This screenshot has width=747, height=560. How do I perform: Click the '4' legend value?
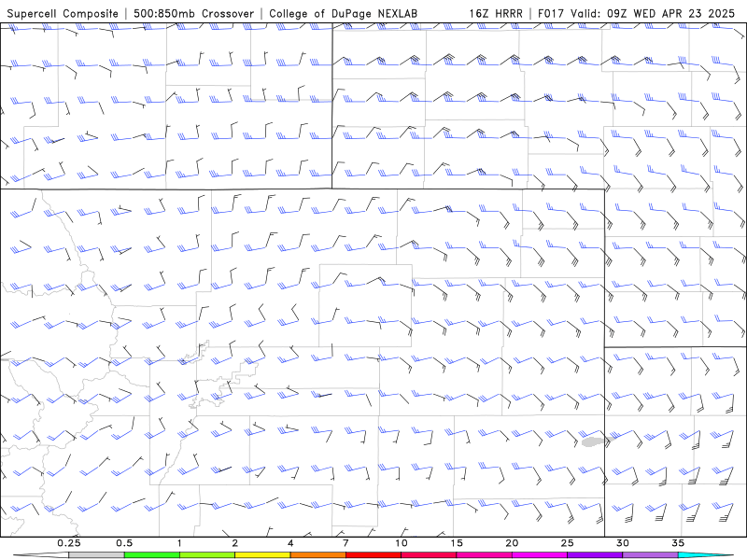point(290,543)
